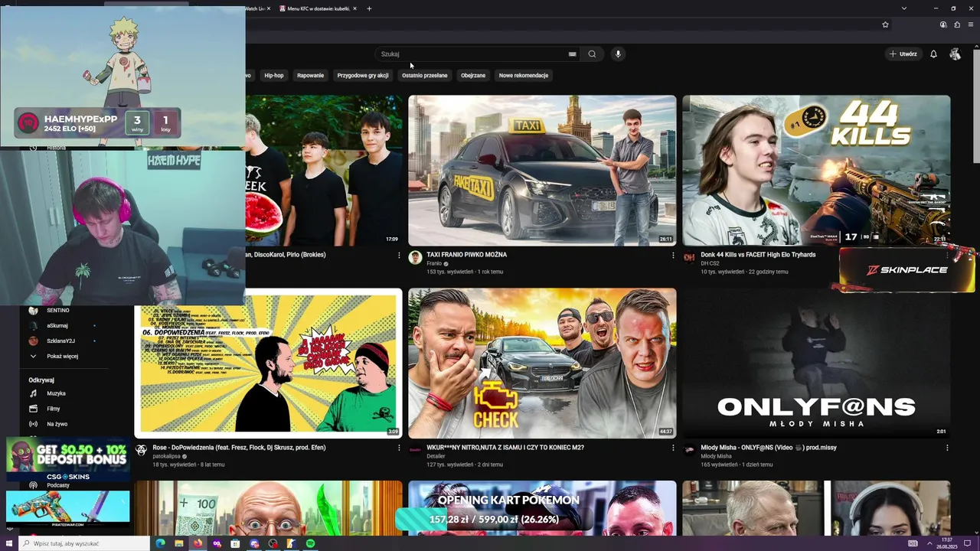Viewport: 980px width, 551px height.
Task: Open Franio channel avatar
Action: (415, 258)
